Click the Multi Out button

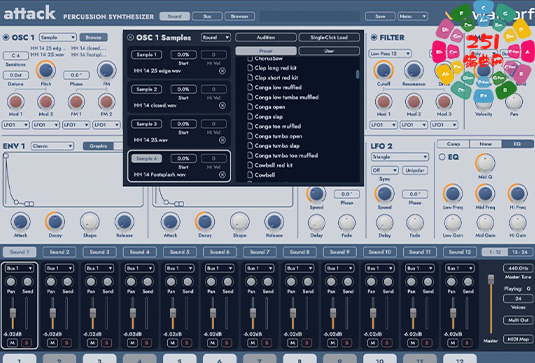click(518, 320)
